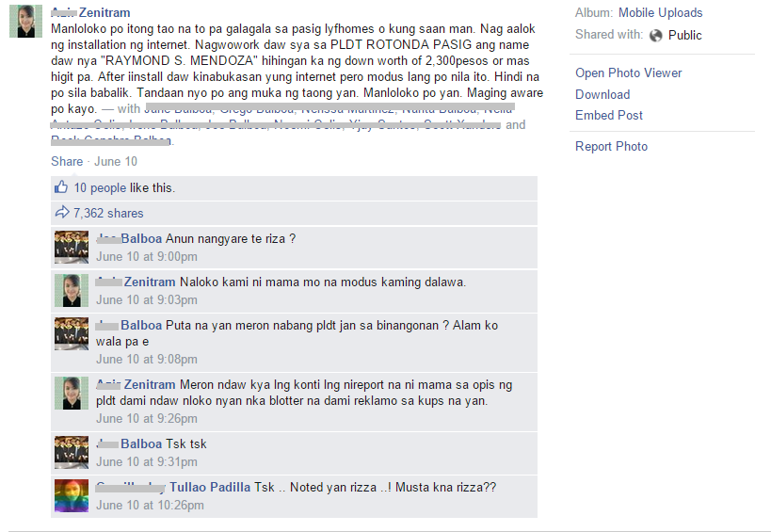The width and height of the screenshot is (771, 532).
Task: Open the 7,362 shares list
Action: (x=108, y=213)
